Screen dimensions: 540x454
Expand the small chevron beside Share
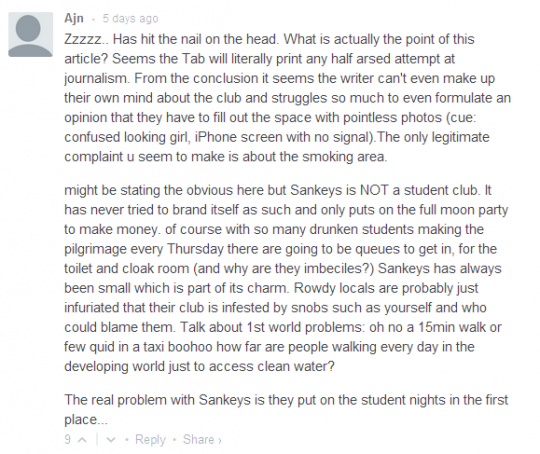coord(220,440)
